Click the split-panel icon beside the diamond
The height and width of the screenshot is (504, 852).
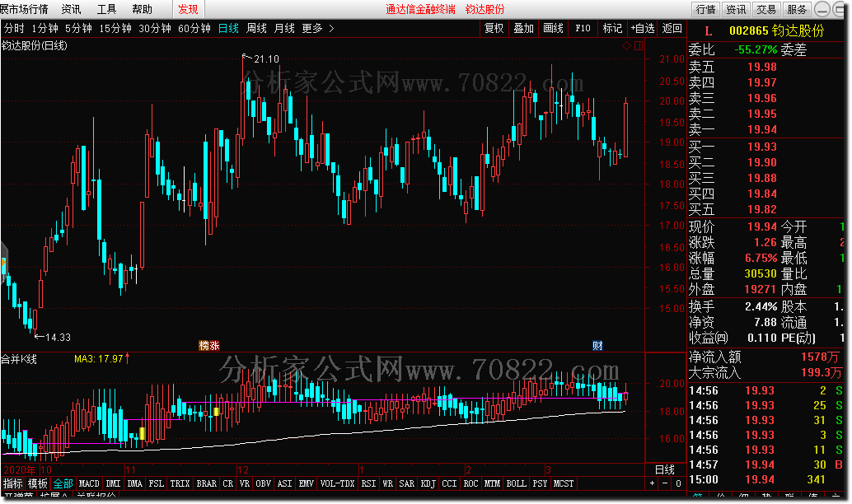[x=639, y=46]
